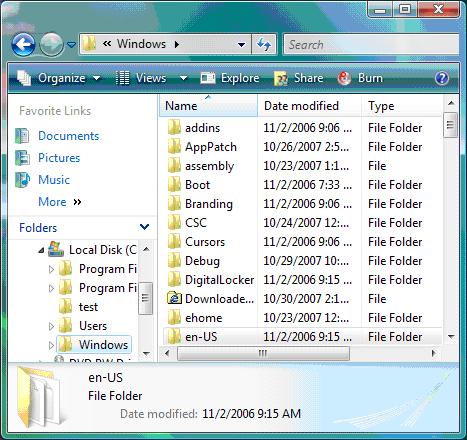Viewport: 467px width, 440px height.
Task: Click the file list scroll right arrow
Action: point(433,353)
